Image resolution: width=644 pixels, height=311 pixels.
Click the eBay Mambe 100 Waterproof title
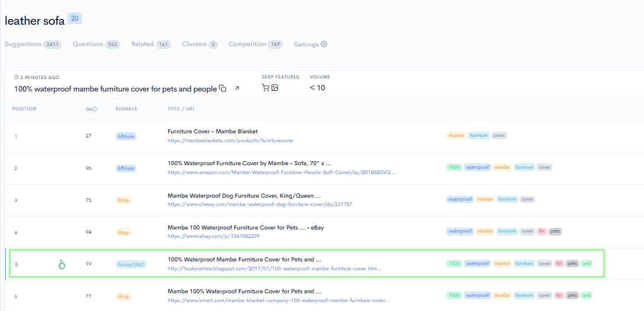coord(246,228)
